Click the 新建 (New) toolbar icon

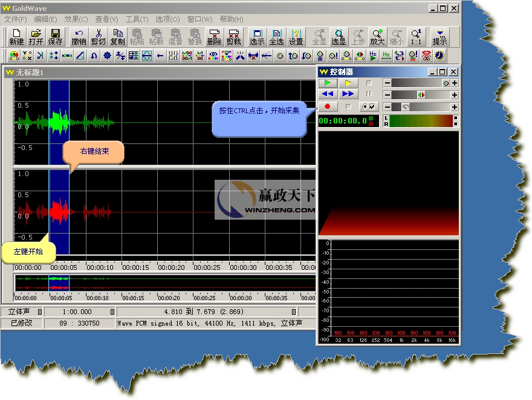pos(16,37)
